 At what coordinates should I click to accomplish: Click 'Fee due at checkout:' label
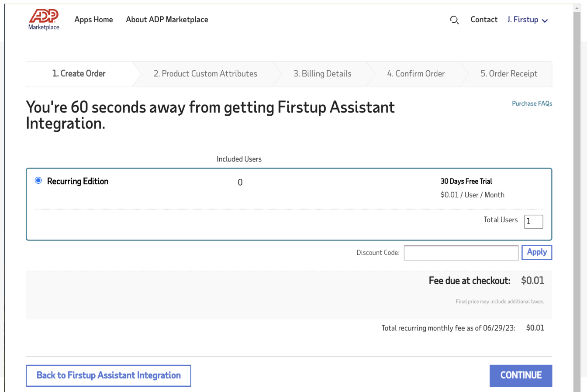470,281
